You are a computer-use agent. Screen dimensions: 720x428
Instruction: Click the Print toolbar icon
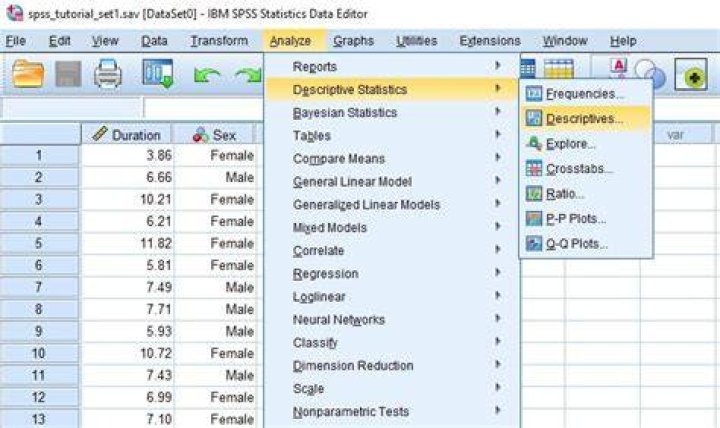click(x=108, y=73)
